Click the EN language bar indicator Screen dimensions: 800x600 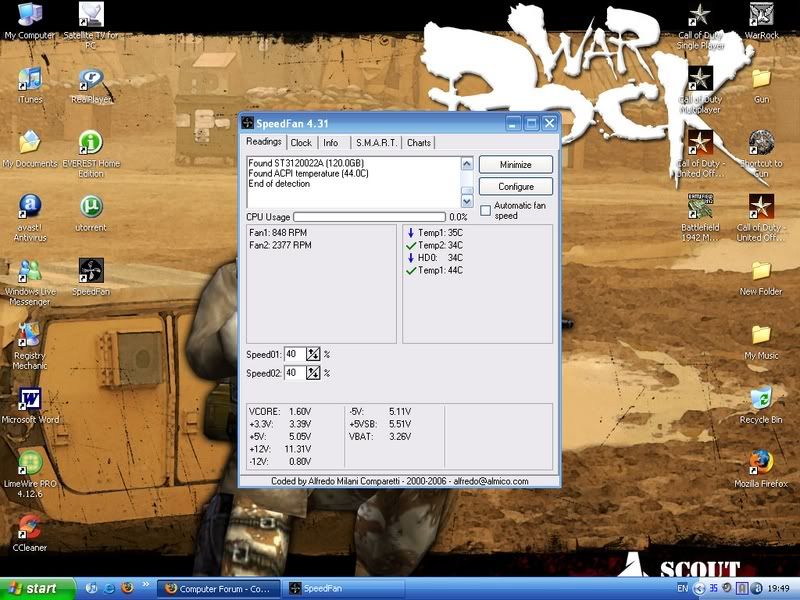tap(683, 588)
